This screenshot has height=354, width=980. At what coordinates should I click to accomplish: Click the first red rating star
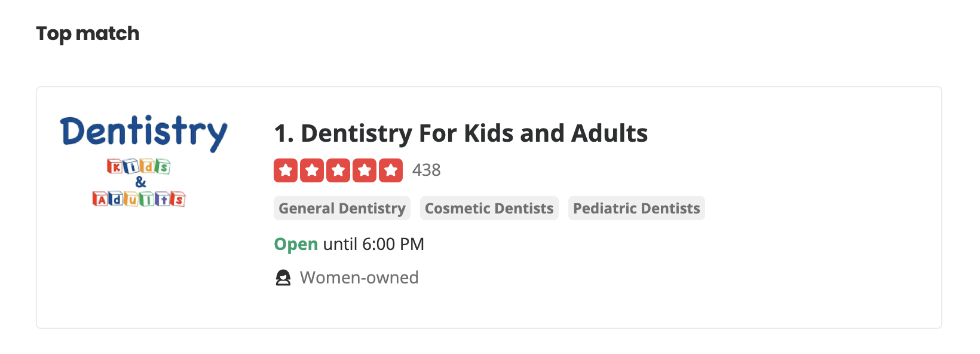point(286,170)
